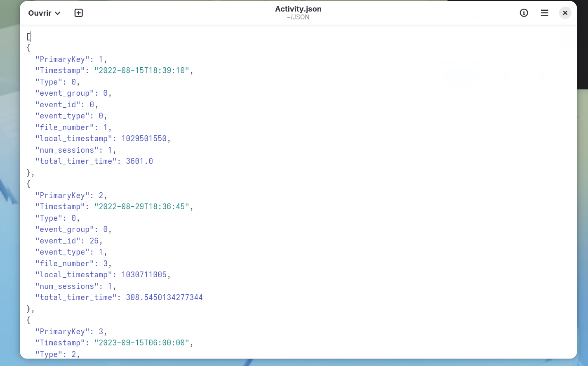Click timestamp value "2022-08-29T18:36:45"
Screen dimensions: 588x366
(x=142, y=207)
